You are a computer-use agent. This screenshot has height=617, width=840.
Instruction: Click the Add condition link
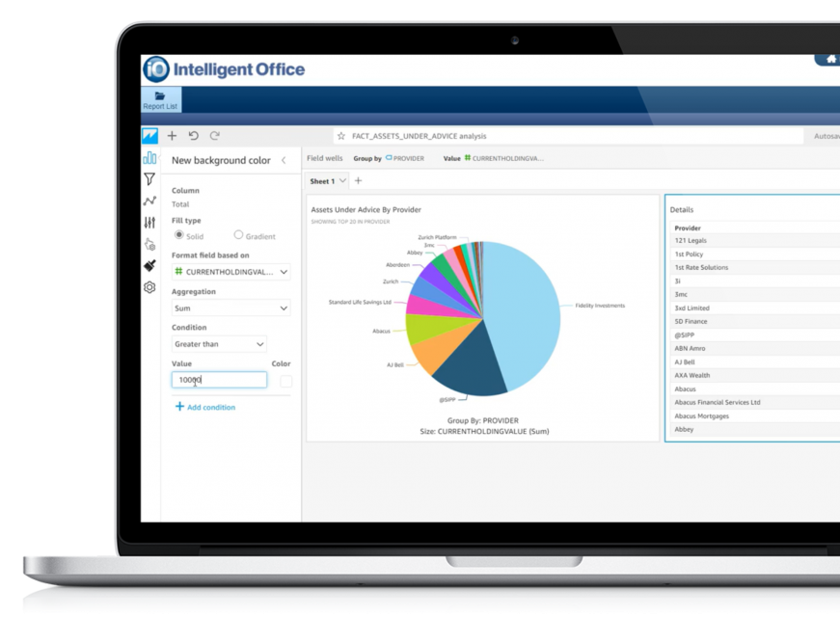point(204,407)
